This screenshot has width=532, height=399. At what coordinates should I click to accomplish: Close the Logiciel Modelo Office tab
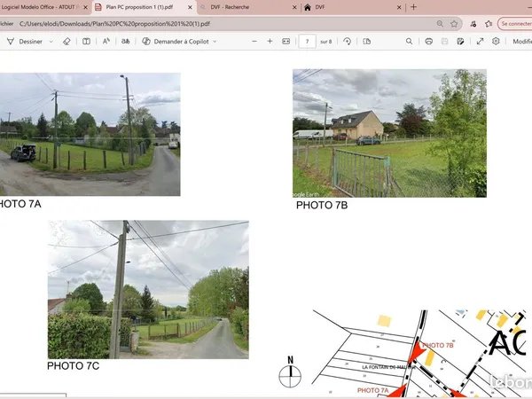coord(85,7)
